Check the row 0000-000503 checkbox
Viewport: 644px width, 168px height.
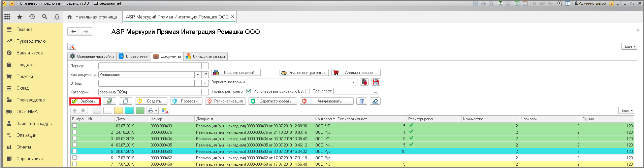(x=74, y=151)
